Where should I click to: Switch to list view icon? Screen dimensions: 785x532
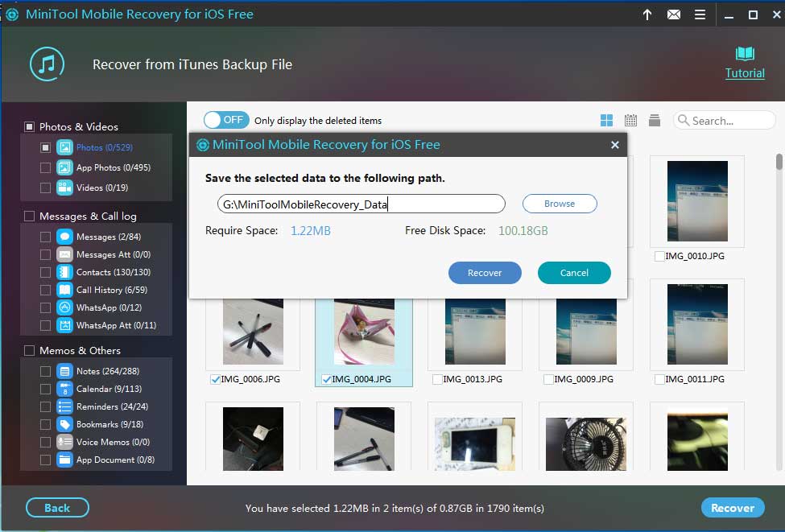point(655,121)
